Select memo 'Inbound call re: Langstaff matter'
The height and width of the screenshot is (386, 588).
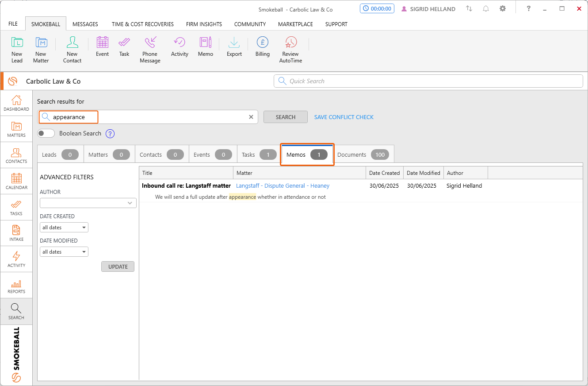click(186, 186)
